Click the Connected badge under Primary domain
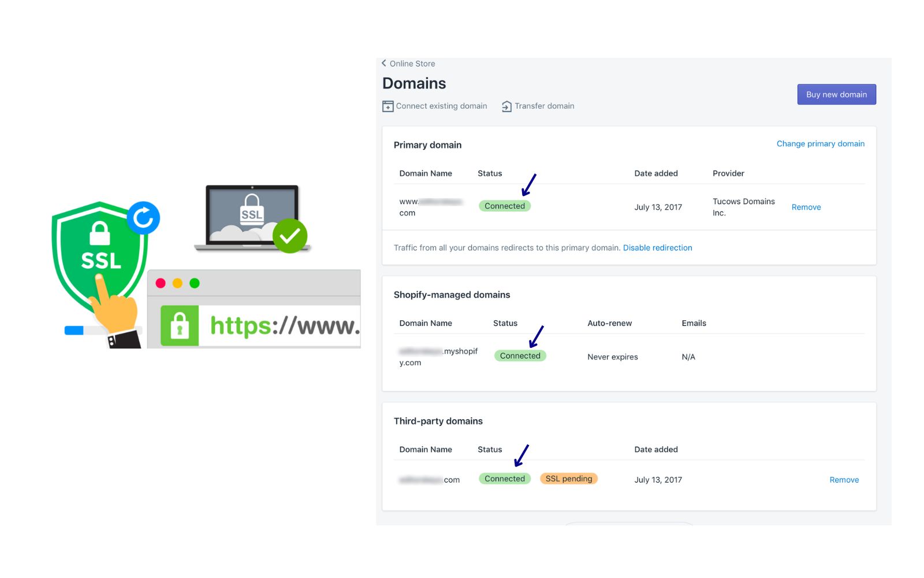The image size is (924, 578). (x=505, y=206)
